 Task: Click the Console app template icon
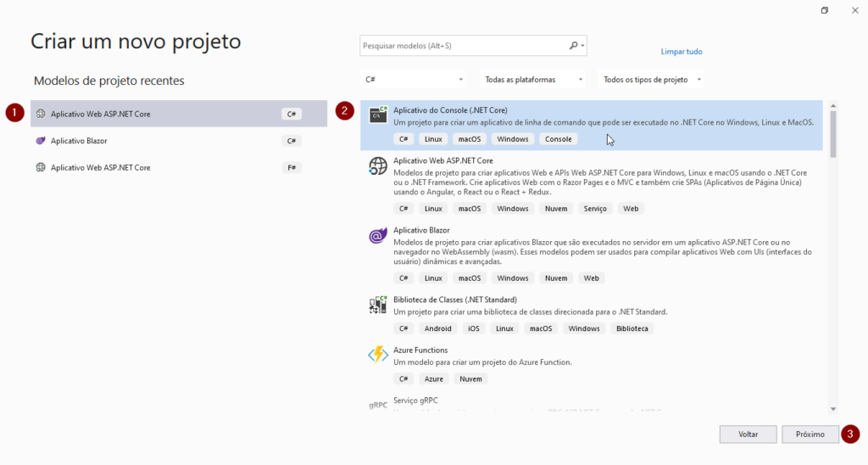(378, 115)
